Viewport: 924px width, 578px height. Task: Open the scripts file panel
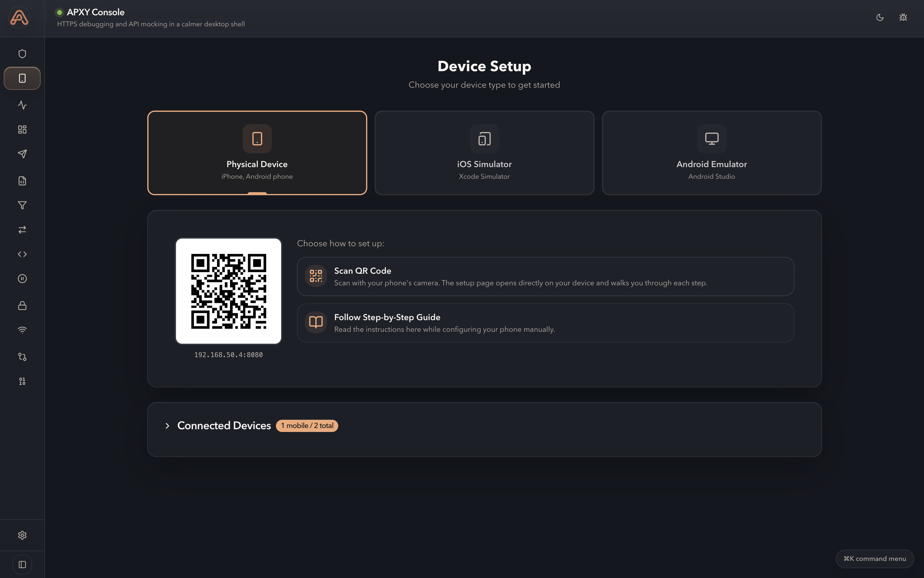click(x=22, y=181)
